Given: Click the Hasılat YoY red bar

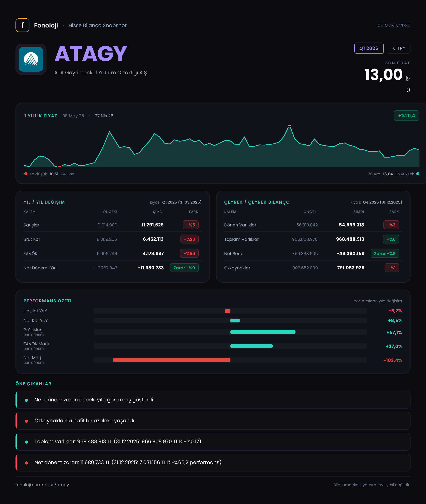Looking at the screenshot, I should pos(228,311).
